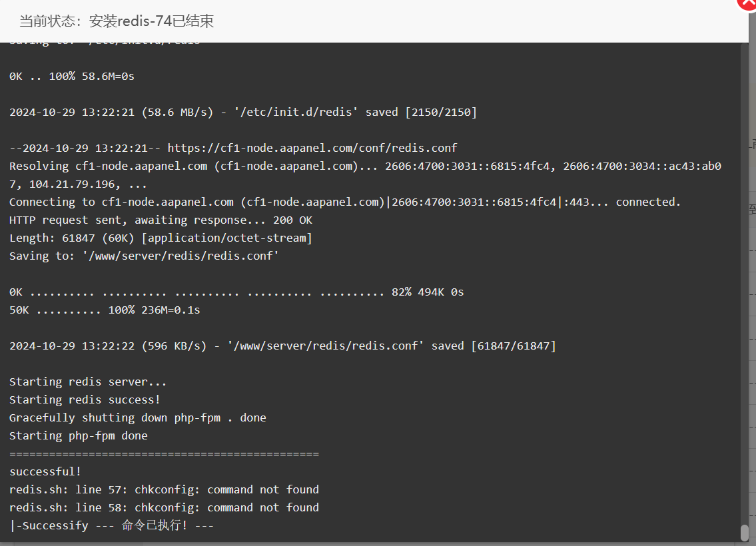This screenshot has width=756, height=546.
Task: Click the 'Resolving cf1-node.aapanel.com' line
Action: (x=365, y=175)
